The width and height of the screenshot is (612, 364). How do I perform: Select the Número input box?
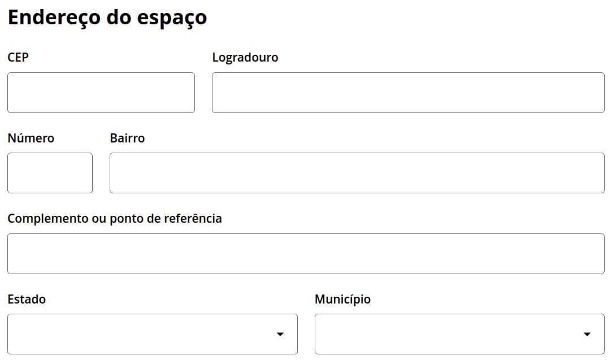(50, 173)
